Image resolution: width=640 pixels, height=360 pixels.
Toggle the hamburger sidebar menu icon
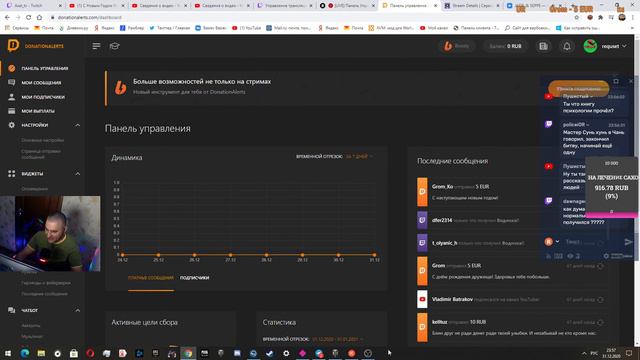(96, 46)
